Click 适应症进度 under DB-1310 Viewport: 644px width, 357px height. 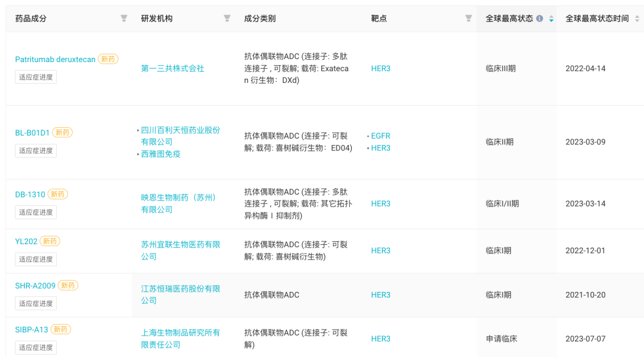coord(36,212)
